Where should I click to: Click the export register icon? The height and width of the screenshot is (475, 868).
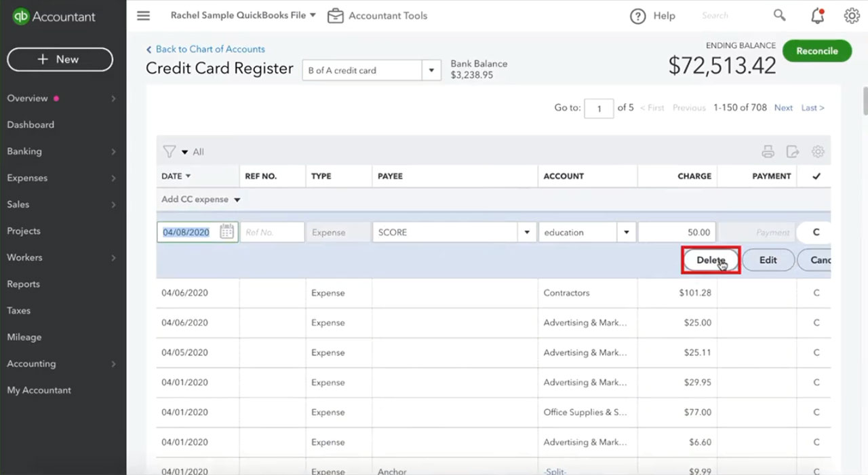point(793,152)
